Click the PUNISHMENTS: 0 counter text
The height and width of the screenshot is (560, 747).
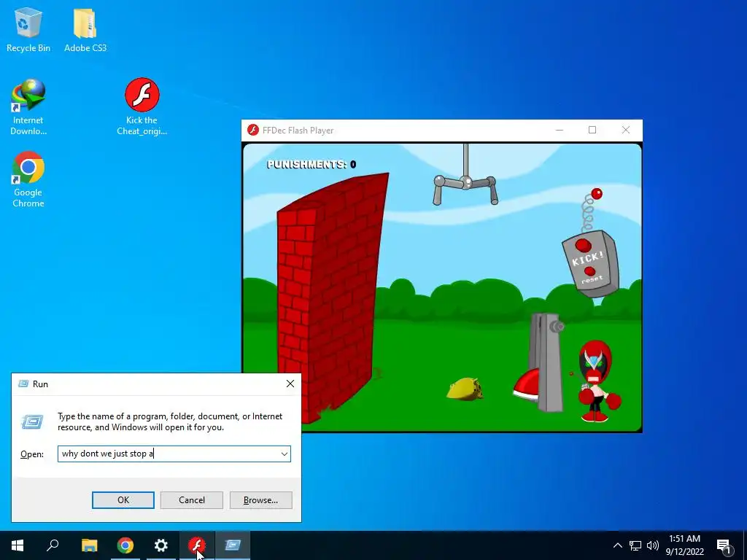coord(311,164)
